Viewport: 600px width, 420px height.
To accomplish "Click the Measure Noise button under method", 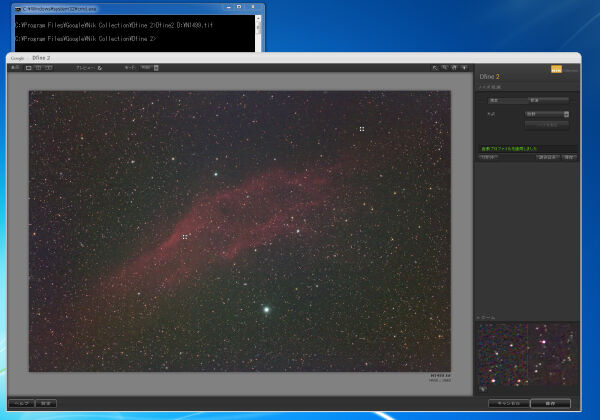I will tap(547, 125).
